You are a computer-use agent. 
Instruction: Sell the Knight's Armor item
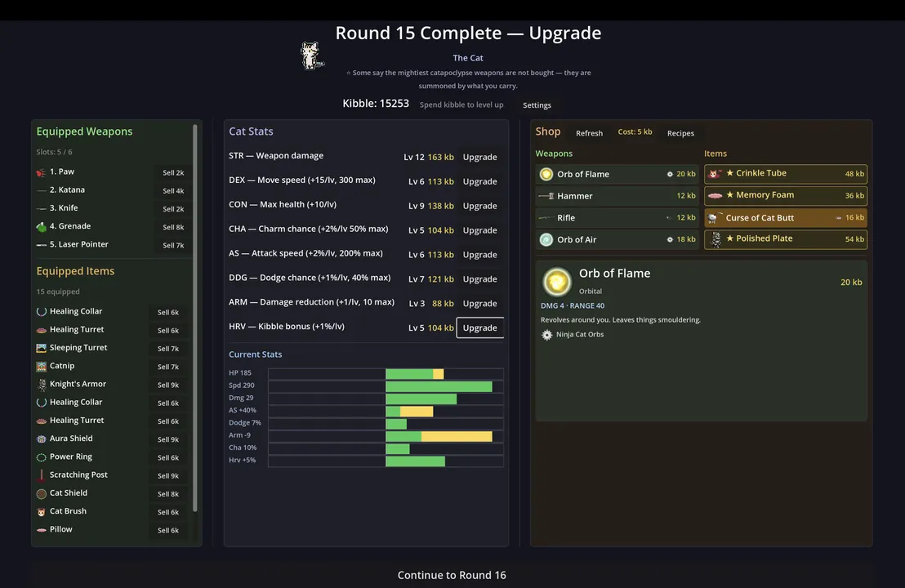(x=168, y=385)
